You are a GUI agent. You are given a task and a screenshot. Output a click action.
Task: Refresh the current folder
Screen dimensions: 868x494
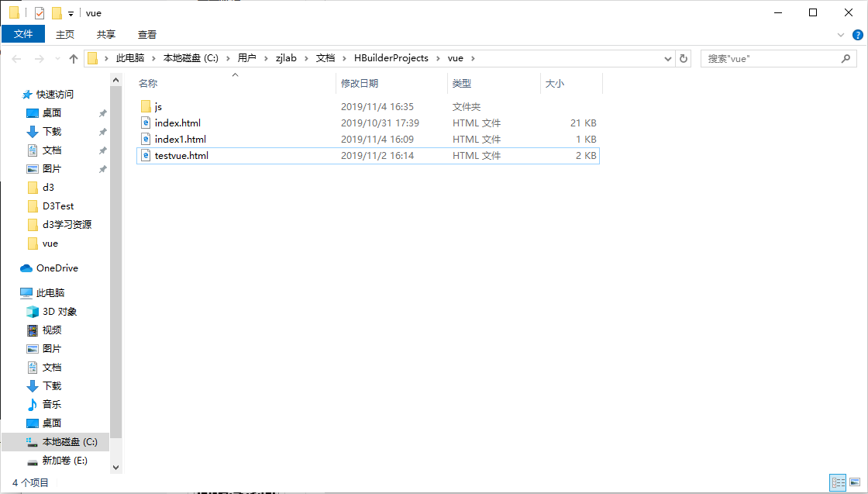pyautogui.click(x=683, y=58)
